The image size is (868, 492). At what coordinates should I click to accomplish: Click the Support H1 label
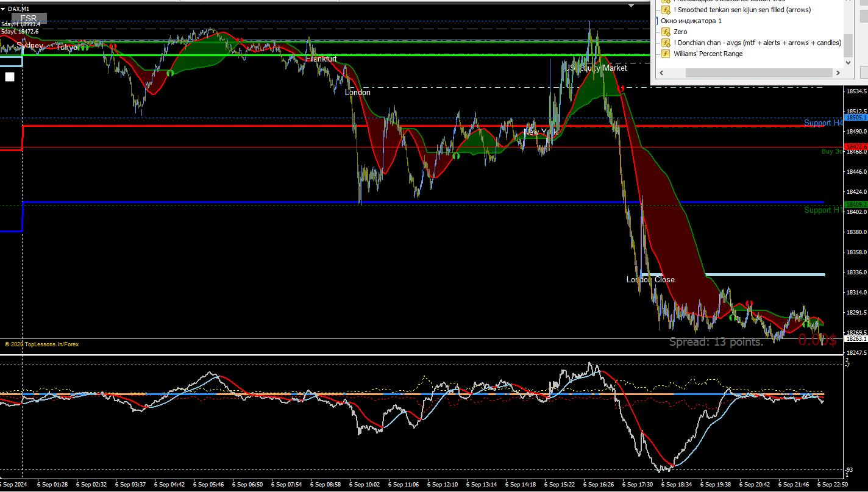click(823, 210)
